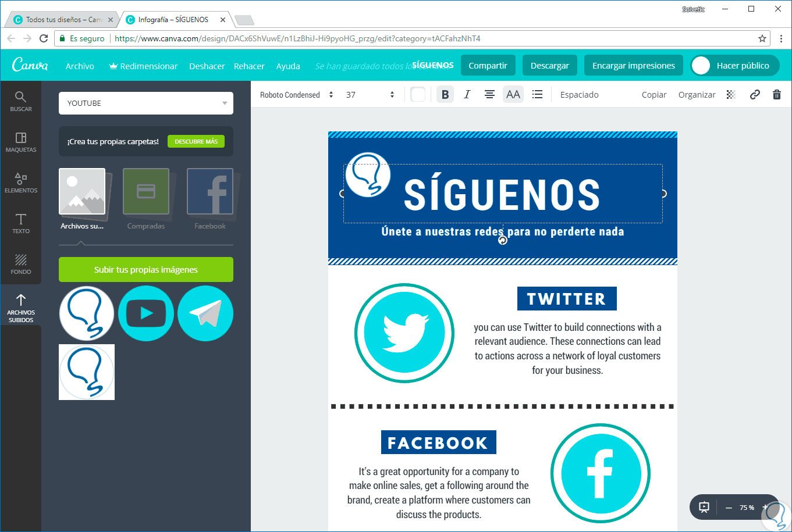The image size is (792, 532).
Task: Open the Roboto Condensed font dropdown
Action: [x=297, y=95]
